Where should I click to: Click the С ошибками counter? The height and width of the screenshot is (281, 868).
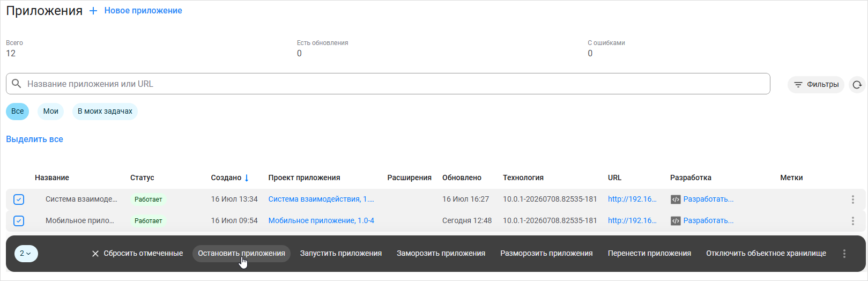coord(606,48)
